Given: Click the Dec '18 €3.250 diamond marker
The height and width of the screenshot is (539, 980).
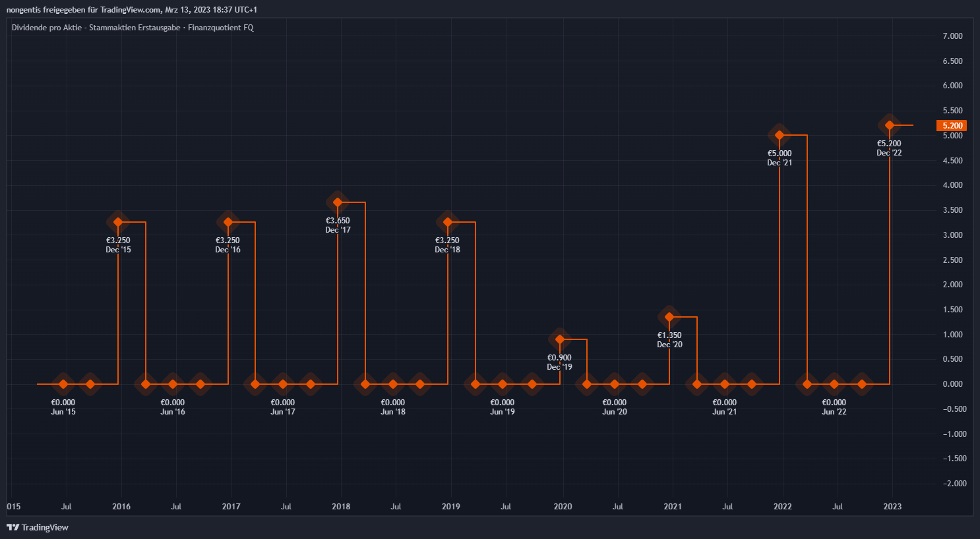Looking at the screenshot, I should pos(448,222).
